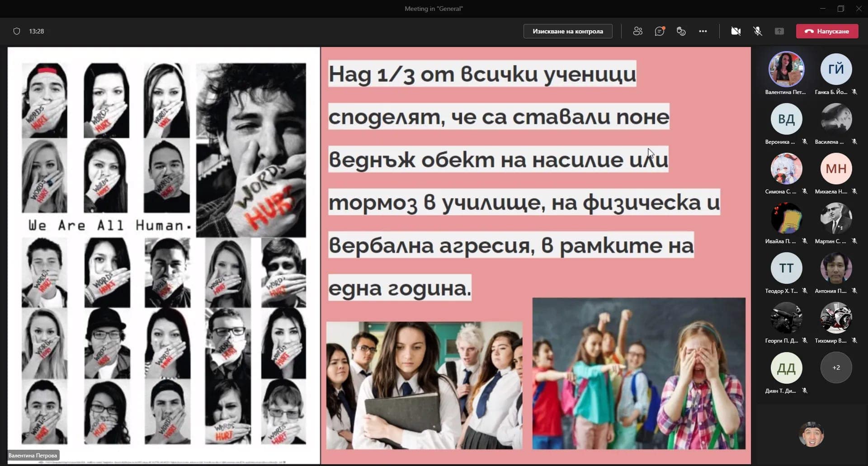Click muted mic icon next to Мартин С.
Screen dimensions: 868x466
tap(854, 241)
